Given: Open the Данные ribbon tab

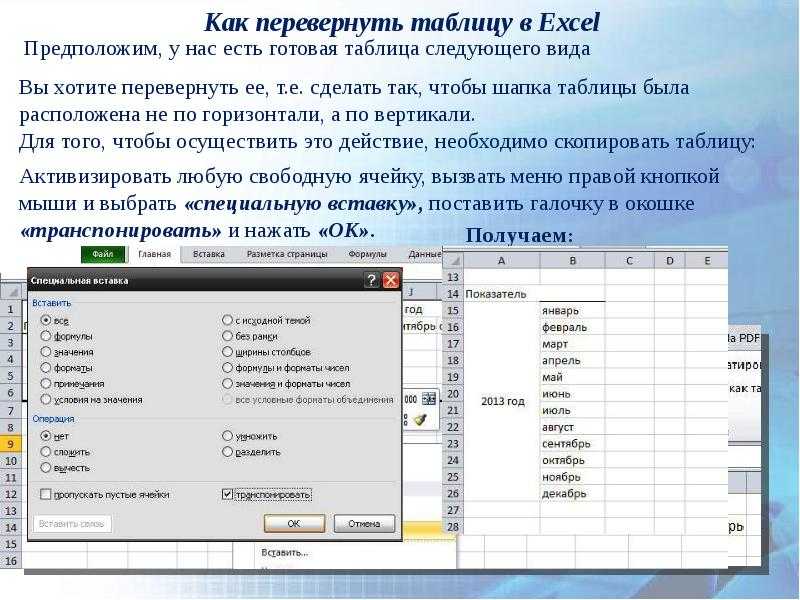Looking at the screenshot, I should (424, 254).
